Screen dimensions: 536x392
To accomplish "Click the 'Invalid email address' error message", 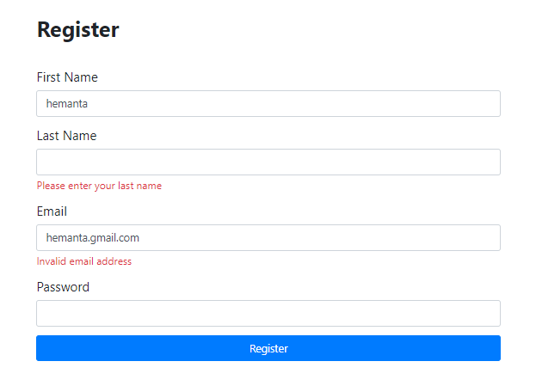I will (x=84, y=261).
